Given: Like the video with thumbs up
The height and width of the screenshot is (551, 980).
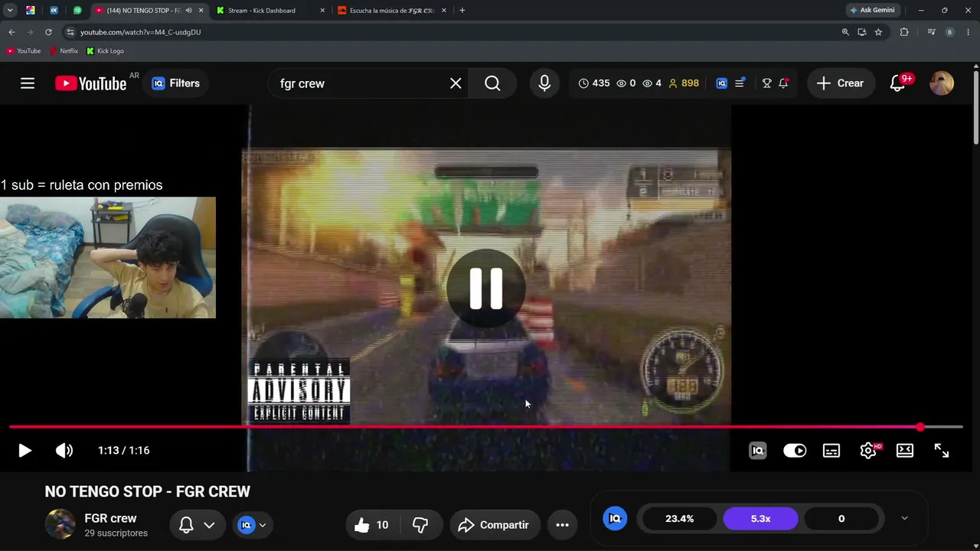Looking at the screenshot, I should (371, 525).
